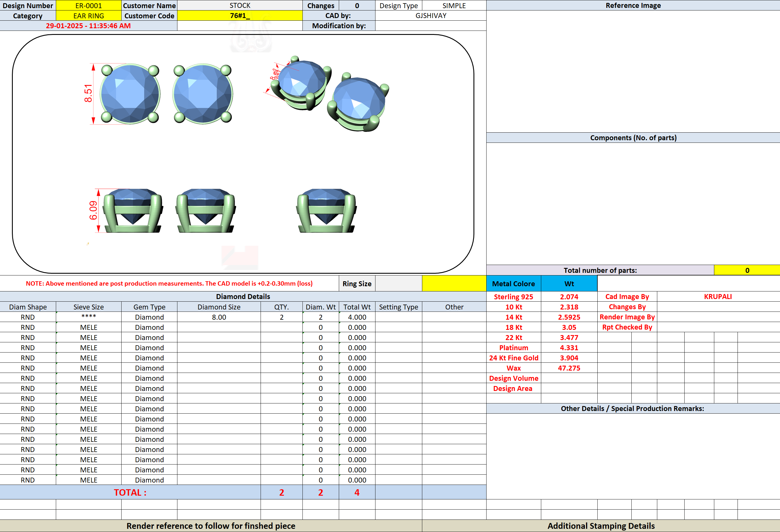
Task: Select the 8.51 dimension label
Action: coord(88,93)
